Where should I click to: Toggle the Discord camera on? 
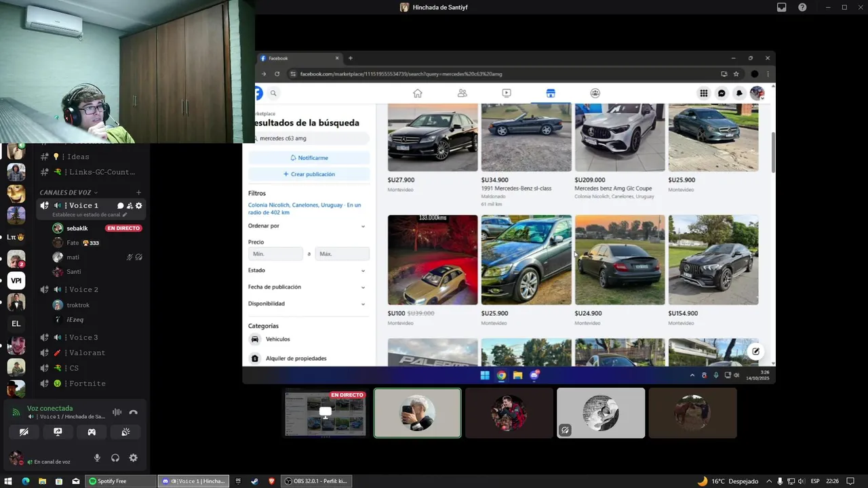click(24, 432)
